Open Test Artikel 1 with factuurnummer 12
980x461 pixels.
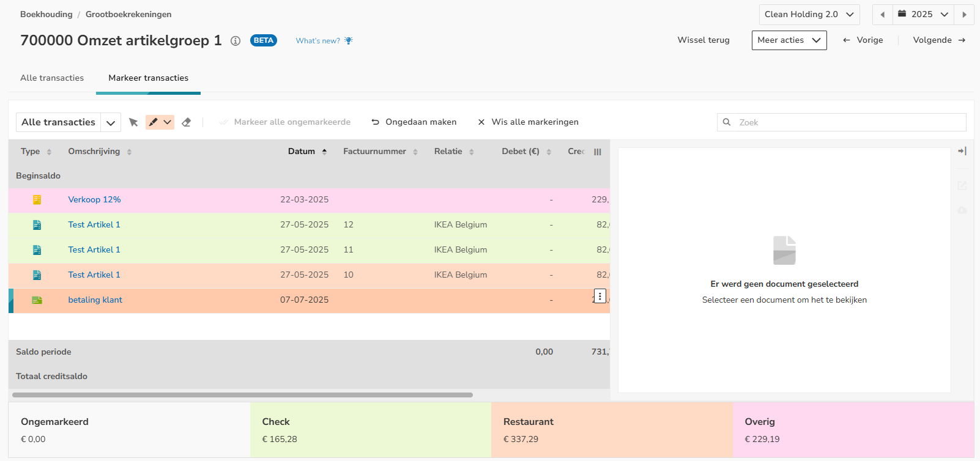94,225
